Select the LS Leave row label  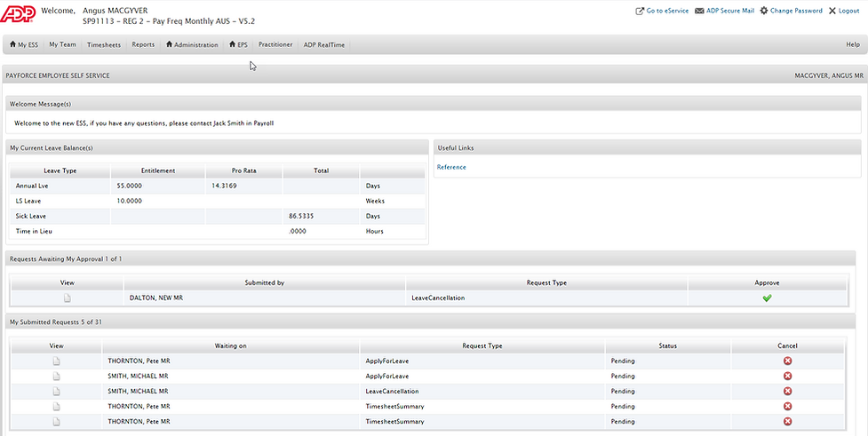(28, 201)
